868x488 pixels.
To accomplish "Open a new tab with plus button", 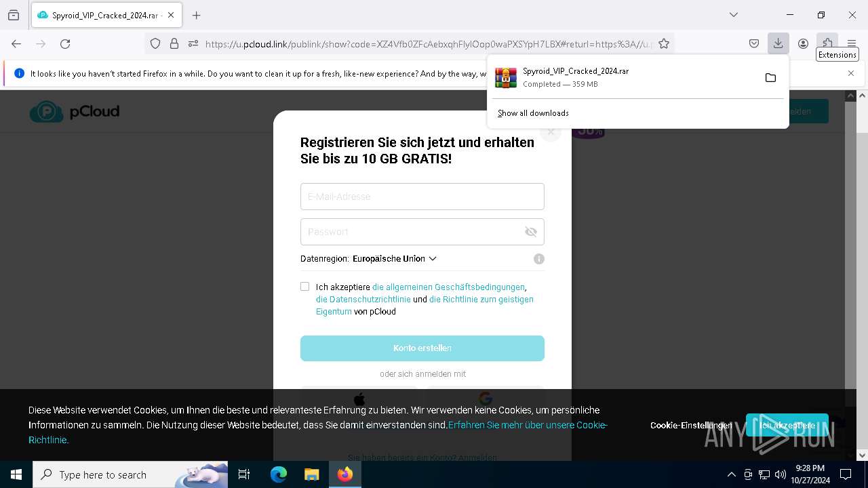I will (197, 15).
